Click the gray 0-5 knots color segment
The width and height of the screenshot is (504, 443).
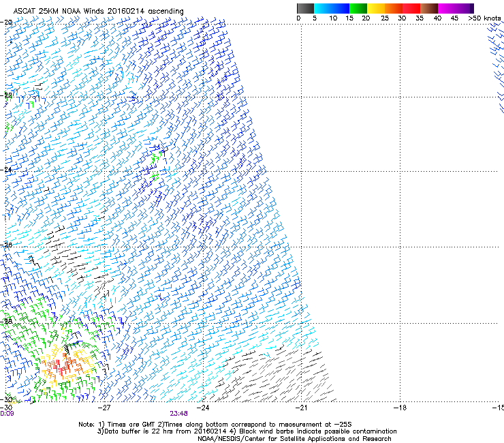tap(305, 8)
